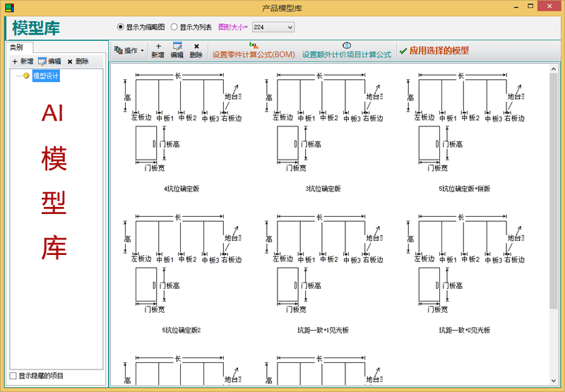Click the 设置额外计价项目计算公式 label
Image resolution: width=565 pixels, height=392 pixels.
[347, 55]
